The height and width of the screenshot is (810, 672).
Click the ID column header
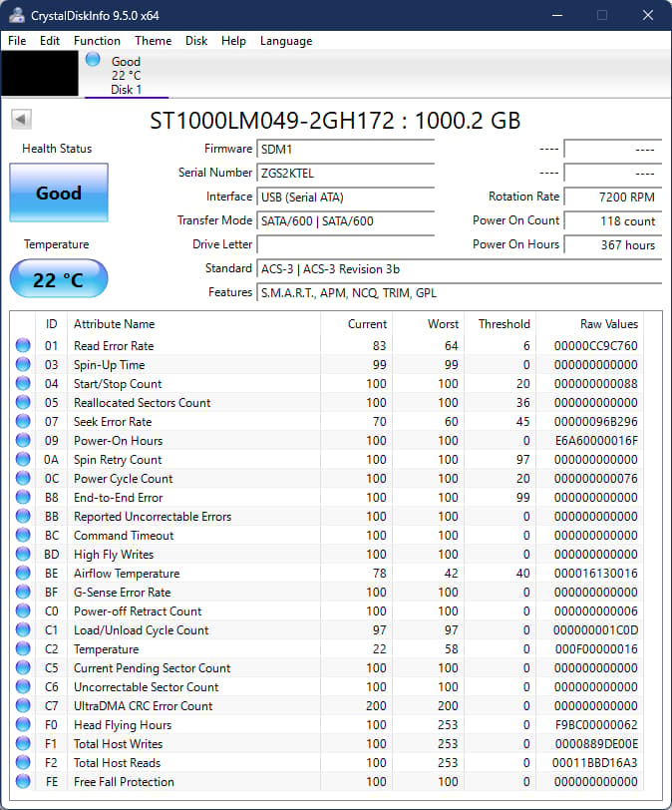pyautogui.click(x=51, y=324)
